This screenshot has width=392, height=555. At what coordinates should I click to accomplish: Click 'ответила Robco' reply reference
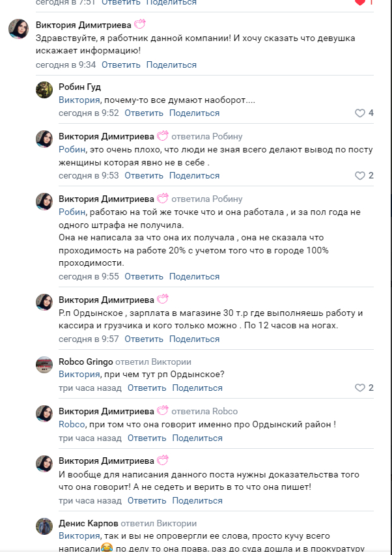pyautogui.click(x=204, y=411)
